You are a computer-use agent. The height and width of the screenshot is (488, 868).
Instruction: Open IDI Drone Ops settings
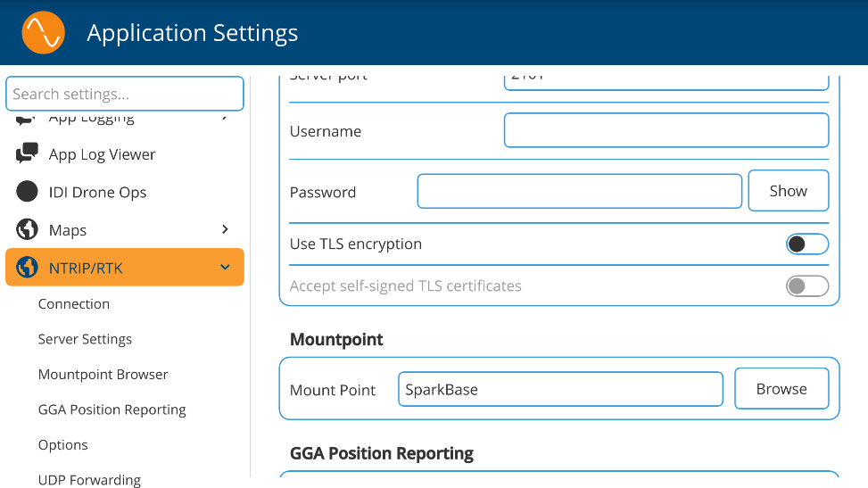click(x=125, y=192)
